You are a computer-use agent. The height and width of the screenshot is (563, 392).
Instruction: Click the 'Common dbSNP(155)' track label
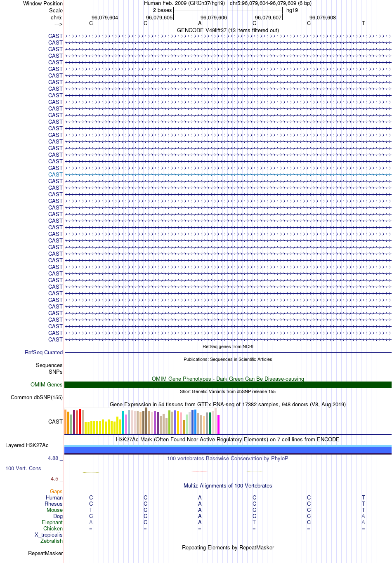coord(37,397)
